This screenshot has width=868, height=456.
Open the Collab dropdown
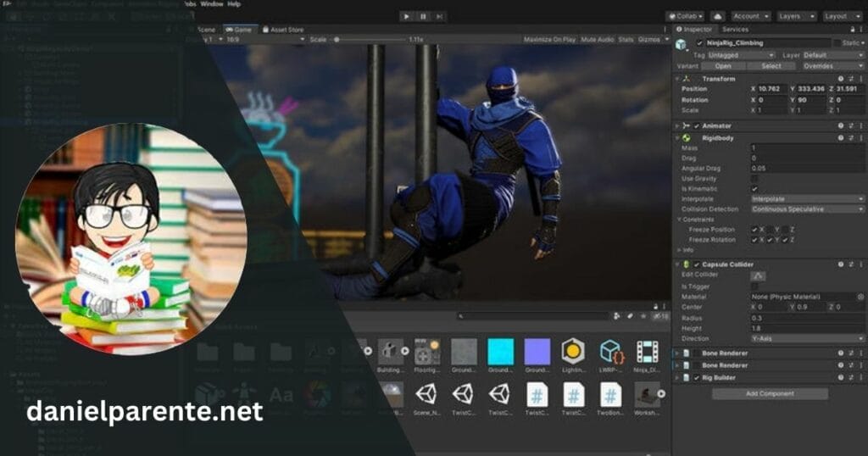[x=685, y=17]
